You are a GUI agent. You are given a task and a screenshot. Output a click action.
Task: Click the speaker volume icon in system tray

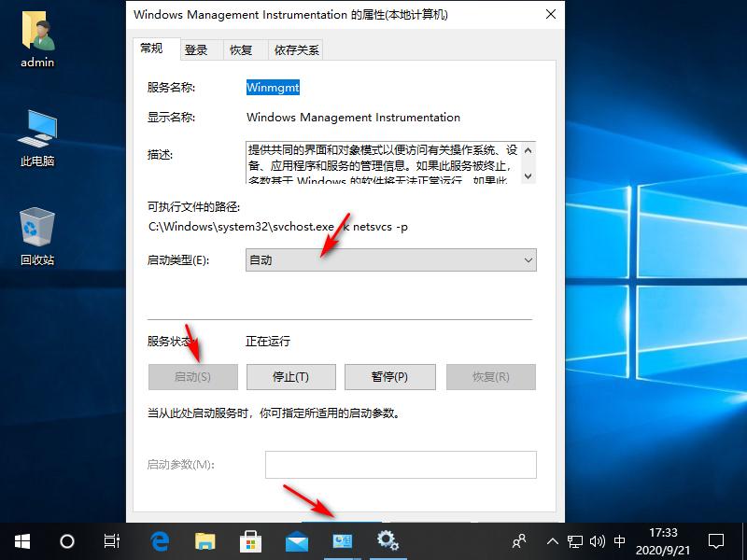click(x=598, y=541)
